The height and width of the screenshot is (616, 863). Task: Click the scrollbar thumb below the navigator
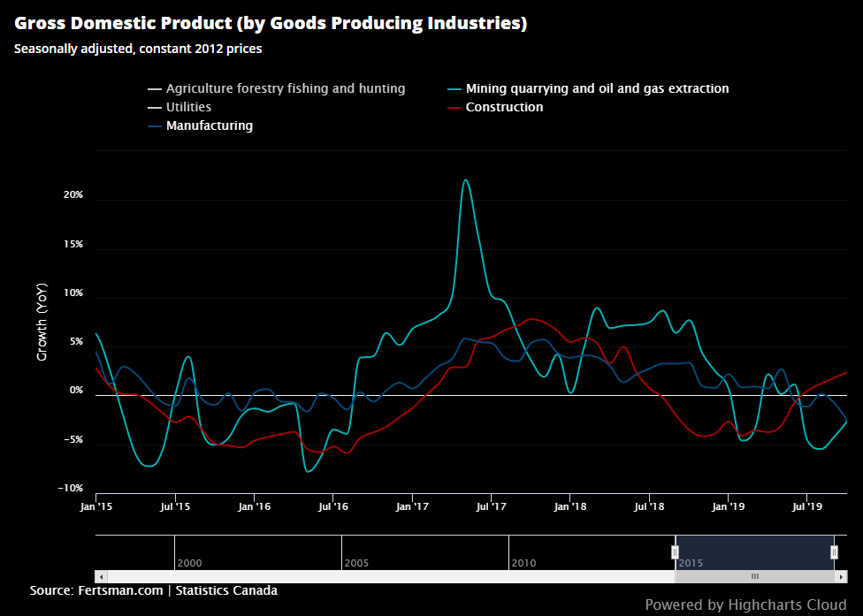756,576
